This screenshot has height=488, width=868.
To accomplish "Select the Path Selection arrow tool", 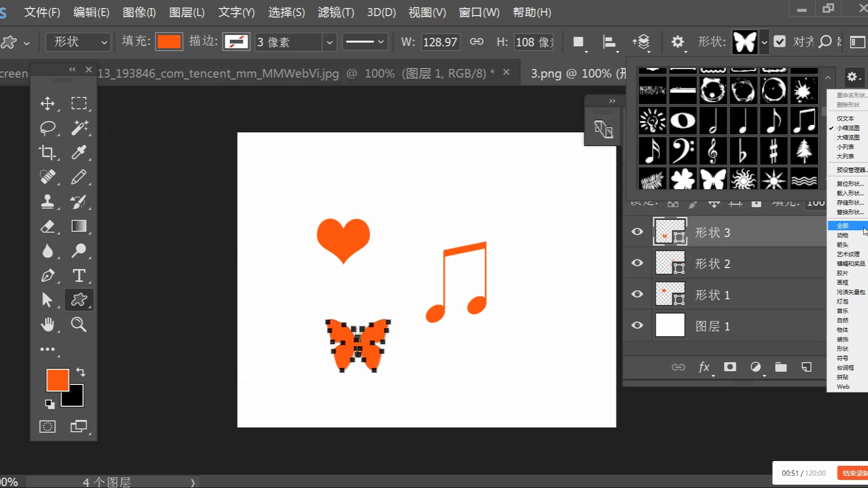I will pos(47,300).
